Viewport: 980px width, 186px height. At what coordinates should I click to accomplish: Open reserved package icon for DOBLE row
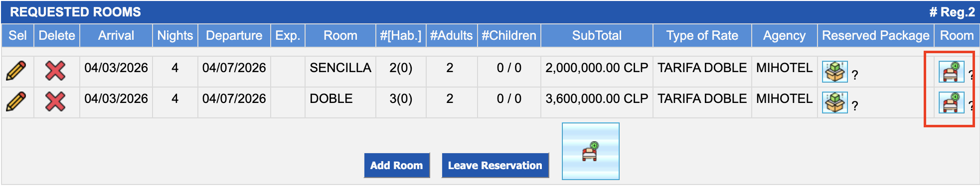point(834,102)
